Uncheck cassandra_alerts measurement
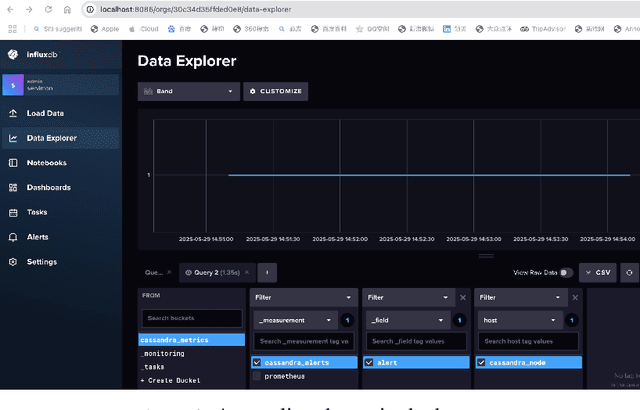Image resolution: width=640 pixels, height=410 pixels. coord(257,362)
